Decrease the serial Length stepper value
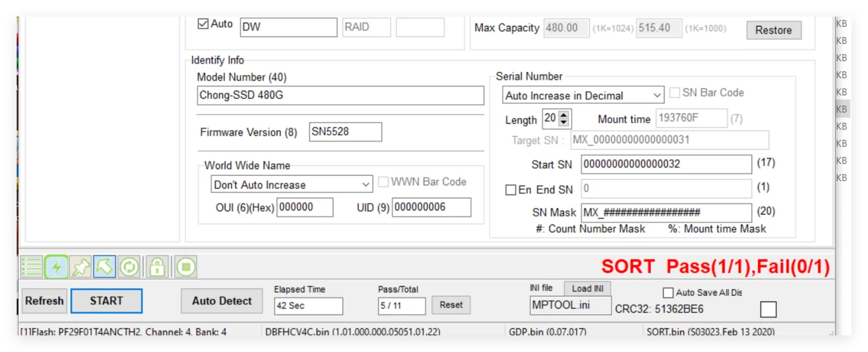 (x=564, y=123)
